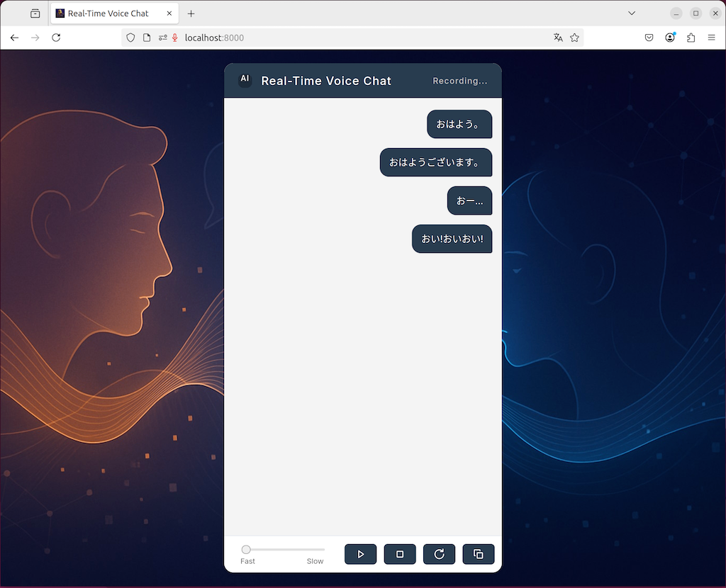Click the Slow label under slider
This screenshot has height=588, width=726.
click(x=315, y=561)
